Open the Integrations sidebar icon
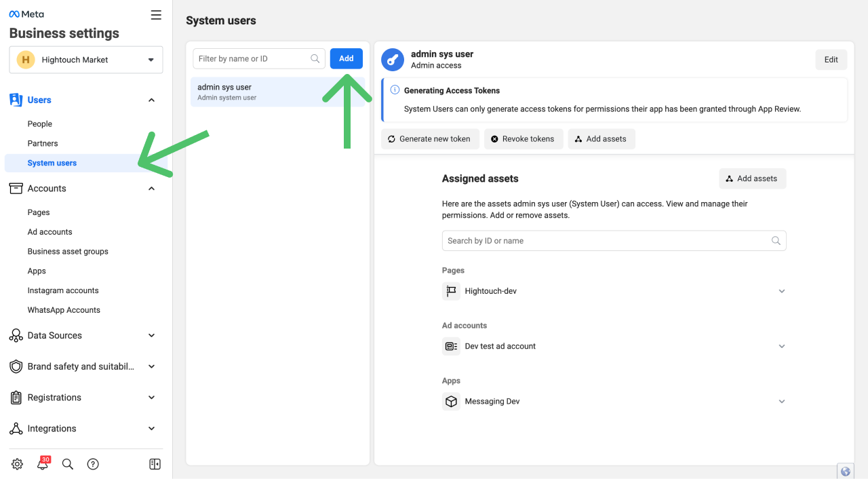Screen dimensions: 868x479 pos(16,428)
